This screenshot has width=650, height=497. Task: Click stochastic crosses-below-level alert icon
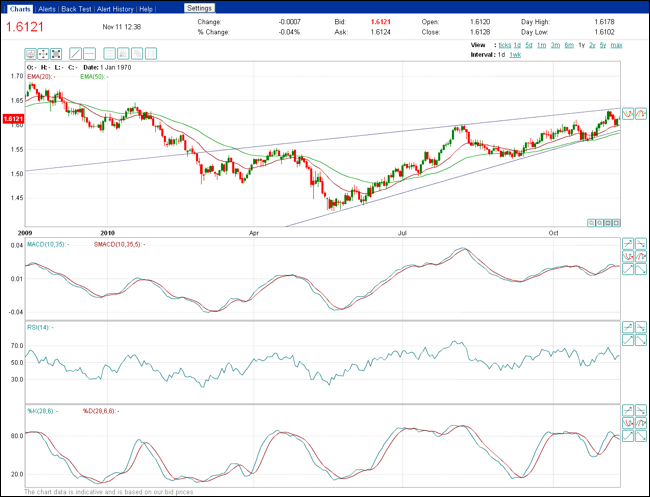[641, 410]
